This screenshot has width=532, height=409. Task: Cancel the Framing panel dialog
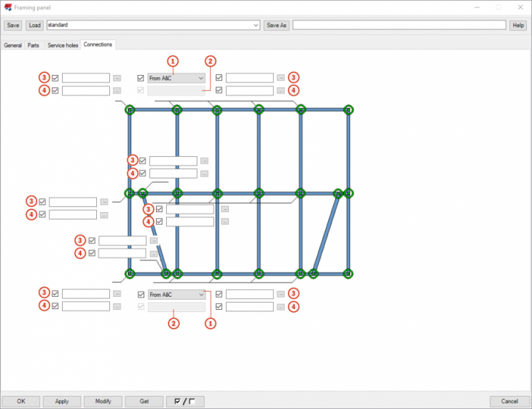[509, 402]
